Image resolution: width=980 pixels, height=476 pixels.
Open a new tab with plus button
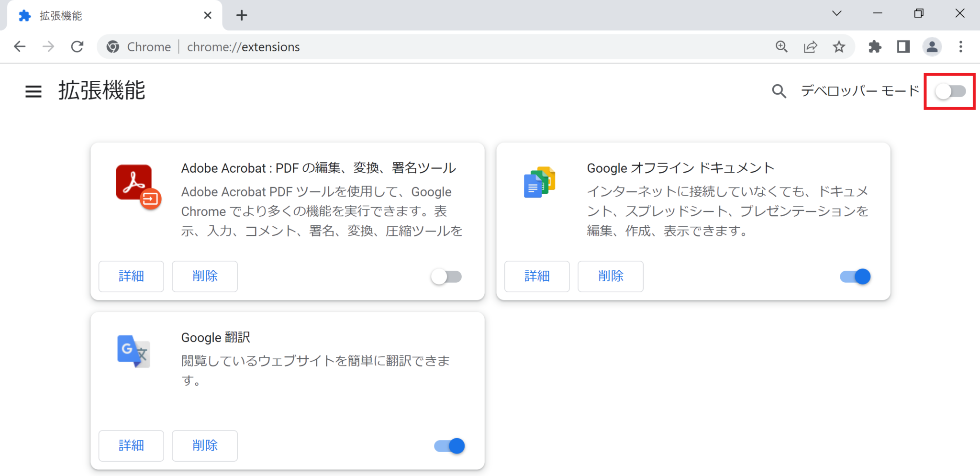point(242,16)
